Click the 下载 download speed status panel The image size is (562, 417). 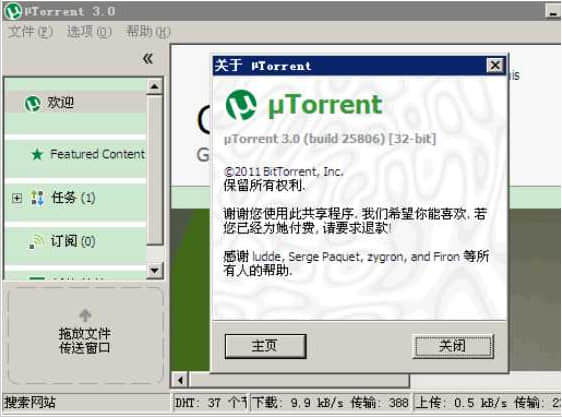(330, 403)
